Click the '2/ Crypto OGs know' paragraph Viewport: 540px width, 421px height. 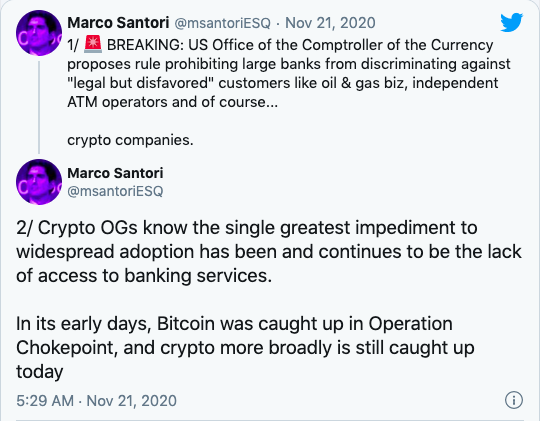[269, 252]
